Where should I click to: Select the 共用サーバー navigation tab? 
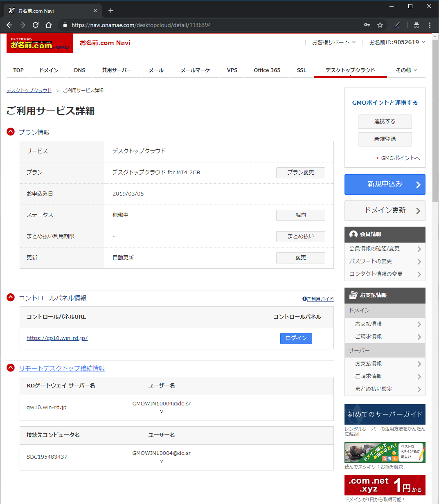[117, 70]
